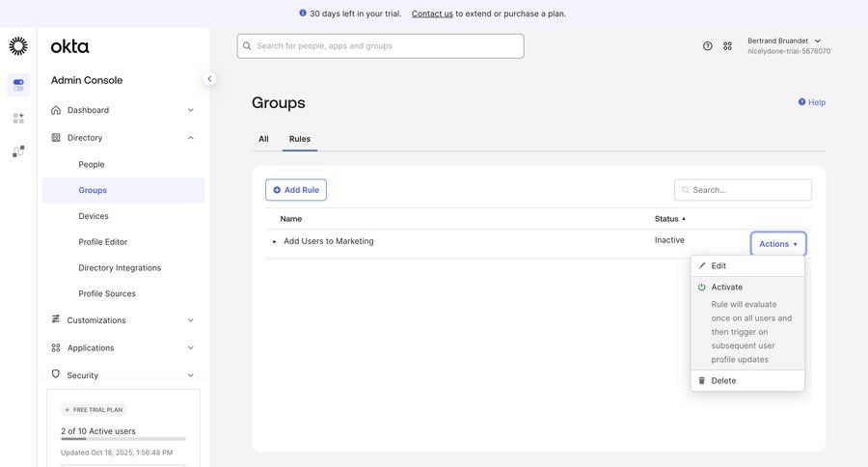Screen dimensions: 868x467
Task: Expand the Security chevron
Action: pos(190,375)
